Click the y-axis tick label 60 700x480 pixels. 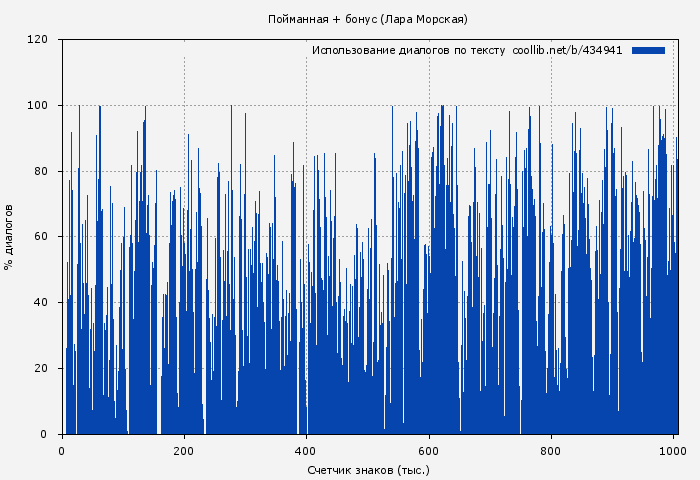pyautogui.click(x=41, y=237)
